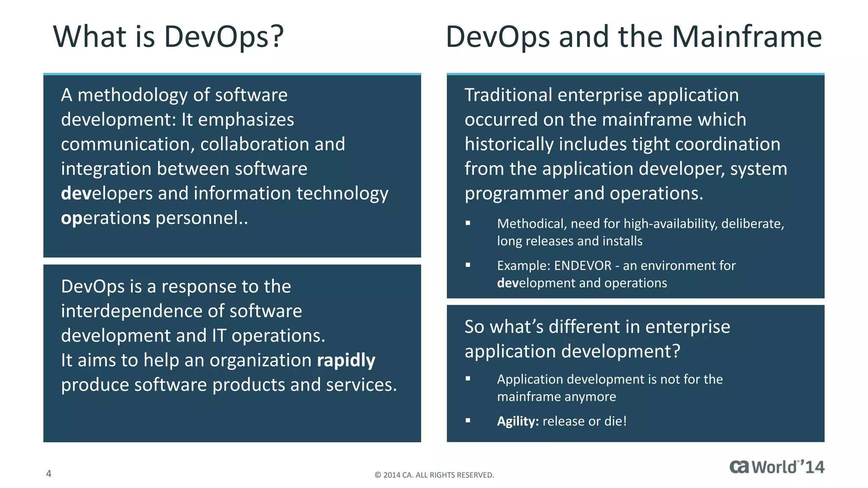The width and height of the screenshot is (868, 488).
Task: Click 'mainframe anymore' bullet text
Action: (556, 396)
